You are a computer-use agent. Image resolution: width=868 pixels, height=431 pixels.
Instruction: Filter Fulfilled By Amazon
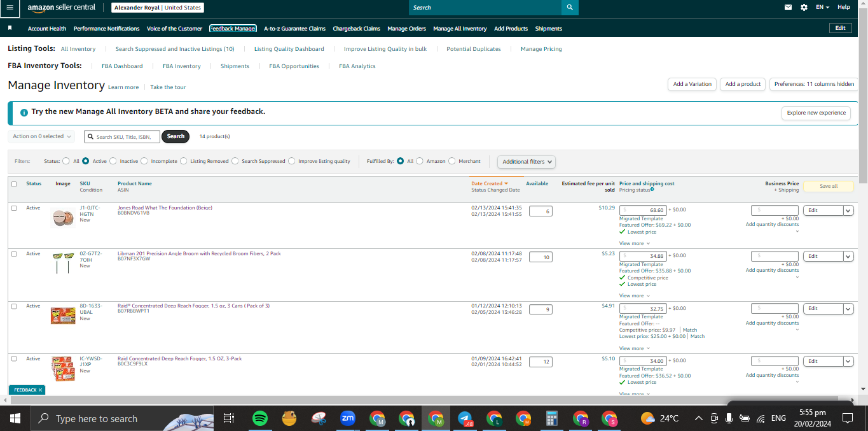pyautogui.click(x=420, y=161)
